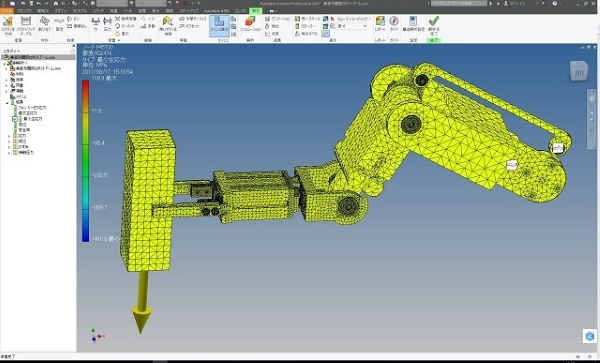
Task: Click the ViewCube in the viewport
Action: pos(579,72)
